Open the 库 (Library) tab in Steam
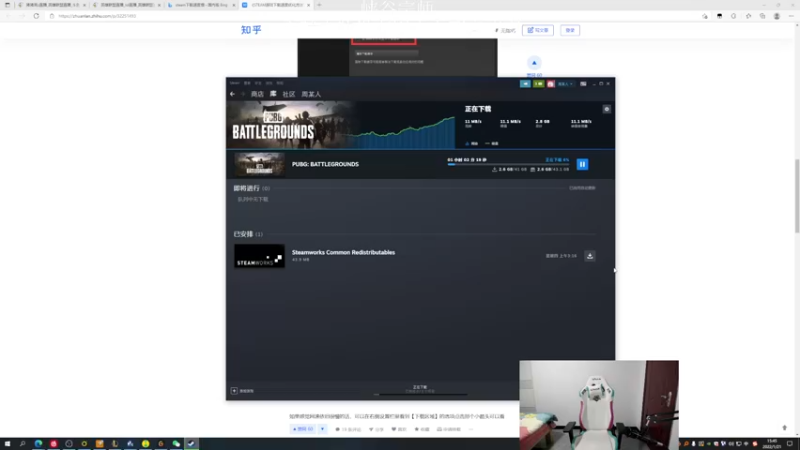This screenshot has width=800, height=450. tap(273, 94)
